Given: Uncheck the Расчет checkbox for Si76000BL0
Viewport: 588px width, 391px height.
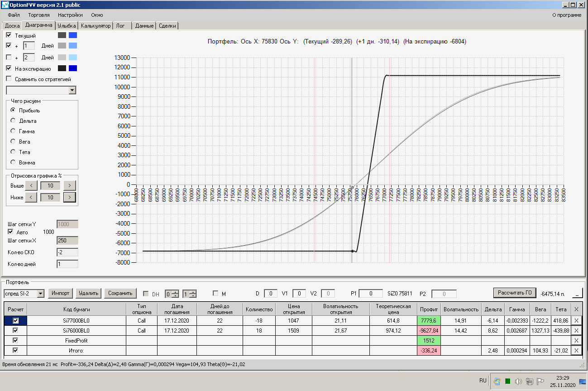Looking at the screenshot, I should coord(16,330).
